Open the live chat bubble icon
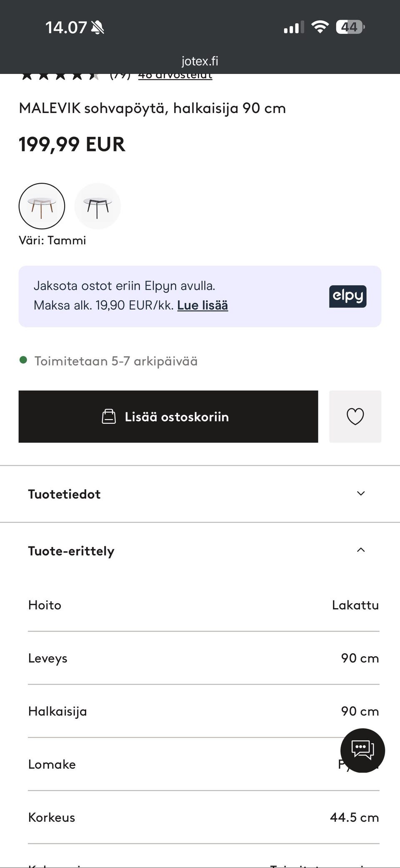This screenshot has width=400, height=868. pyautogui.click(x=362, y=750)
